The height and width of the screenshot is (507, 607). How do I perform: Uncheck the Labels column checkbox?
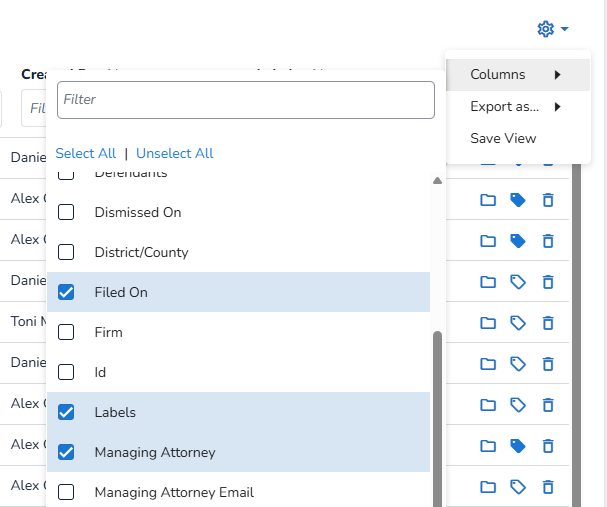coord(66,412)
